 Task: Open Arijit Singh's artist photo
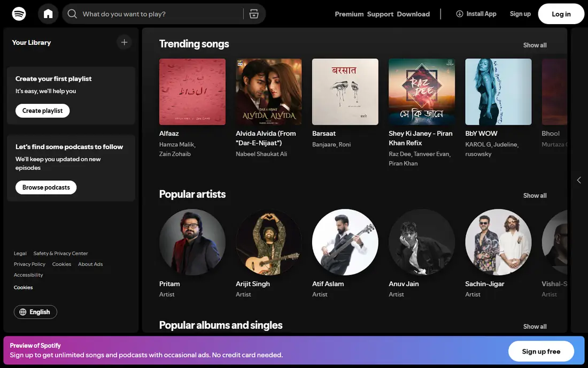coord(269,242)
